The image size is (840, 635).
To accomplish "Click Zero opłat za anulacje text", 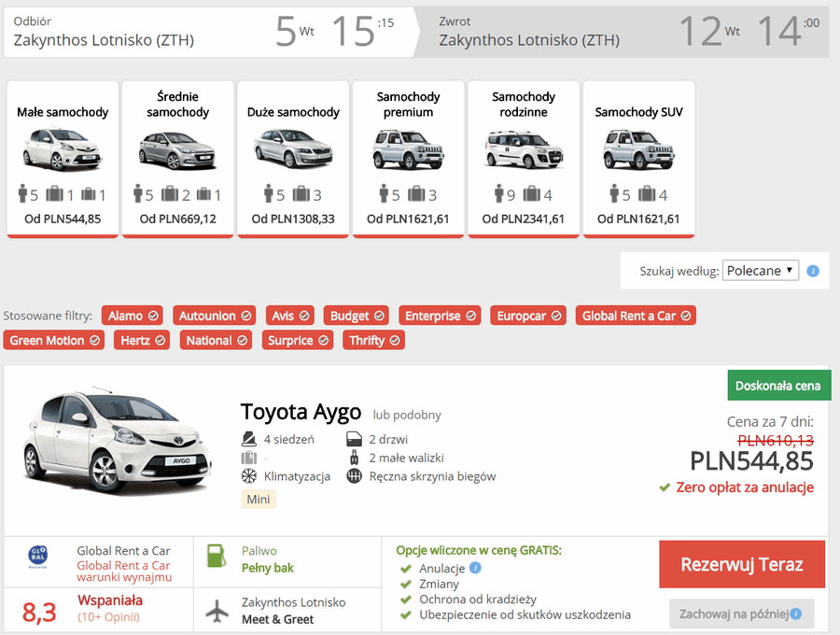I will 745,487.
